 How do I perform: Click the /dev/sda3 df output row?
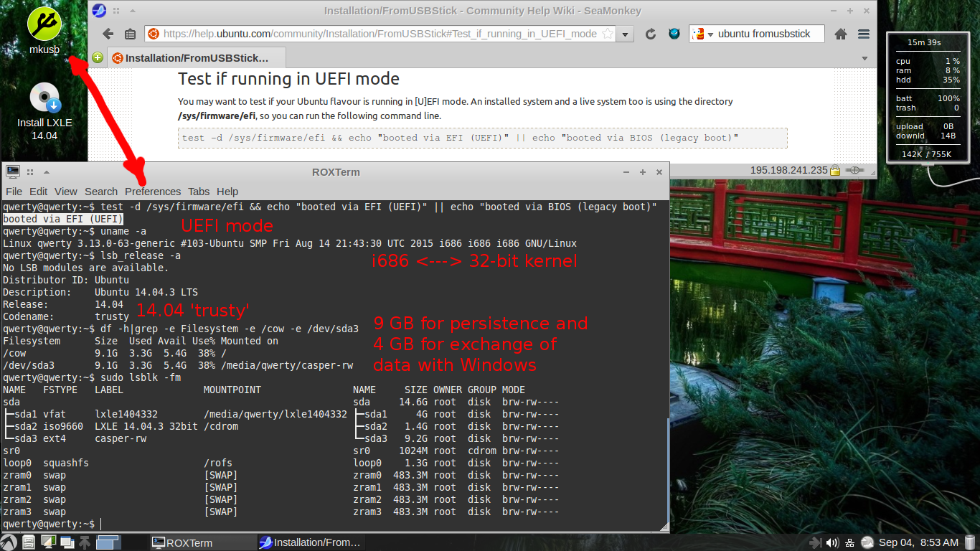pos(178,365)
